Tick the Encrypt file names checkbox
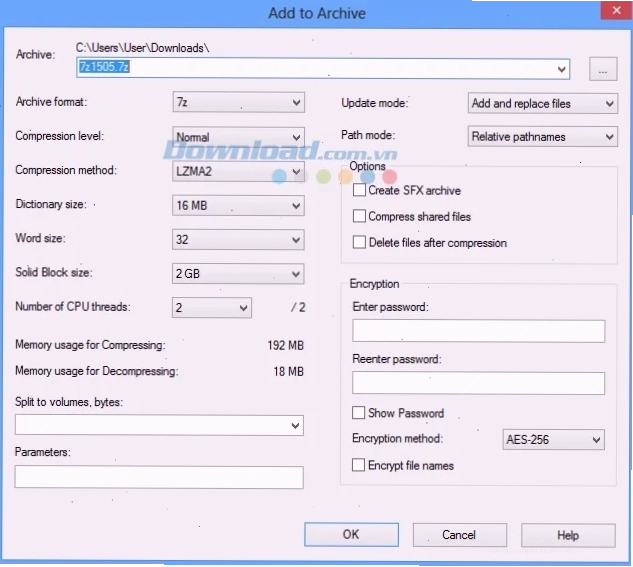 tap(358, 465)
